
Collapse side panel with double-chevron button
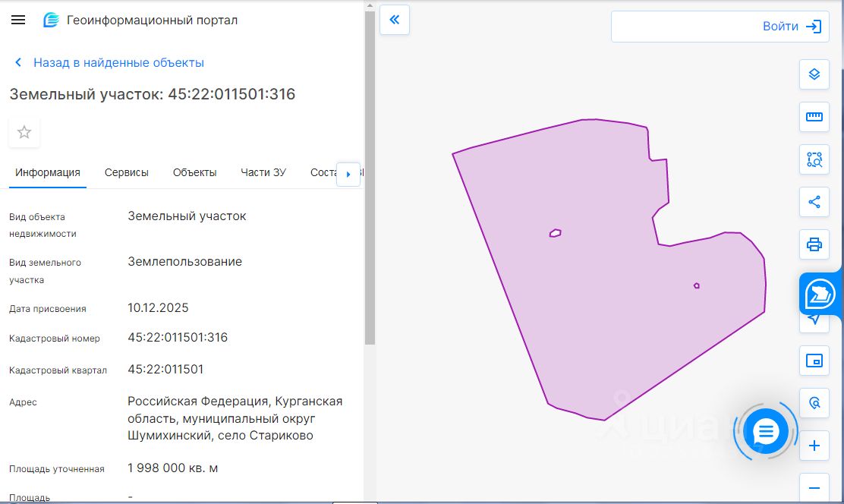click(395, 20)
